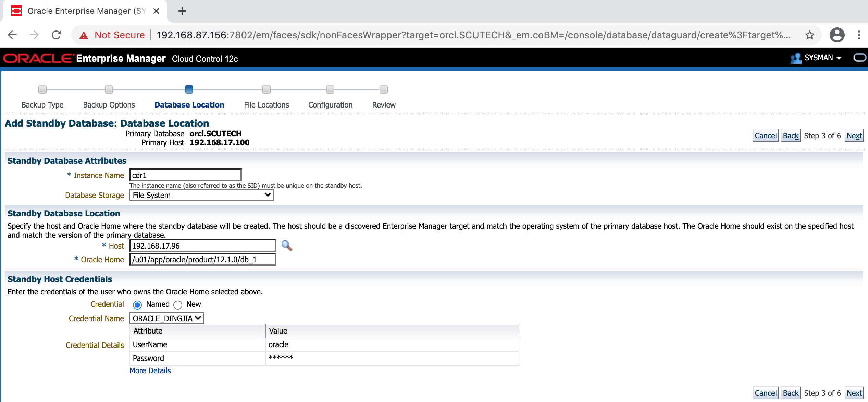
Task: Go to the Configuration step label
Action: pyautogui.click(x=330, y=105)
